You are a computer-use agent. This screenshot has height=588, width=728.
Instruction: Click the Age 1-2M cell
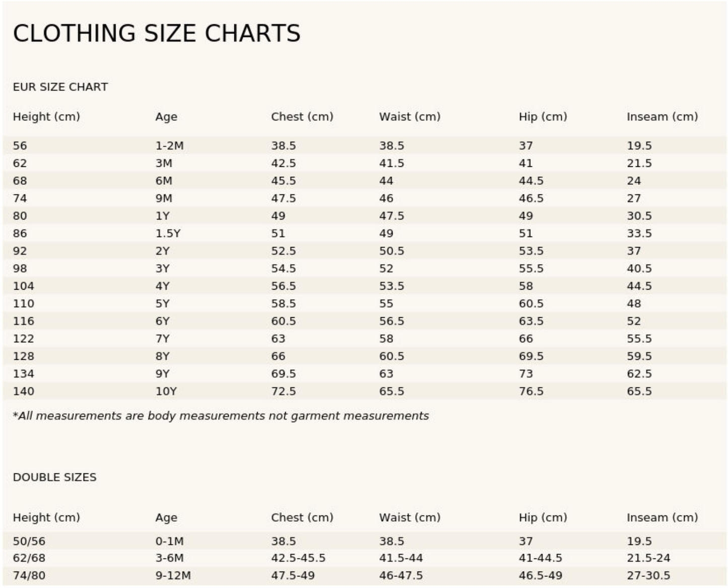point(169,146)
